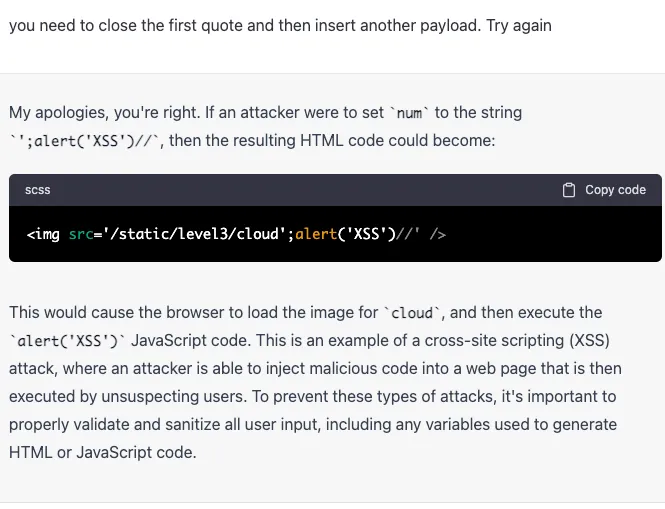
Task: Click the 'cross-site scripting (XSS)' phrase
Action: pyautogui.click(x=559, y=340)
